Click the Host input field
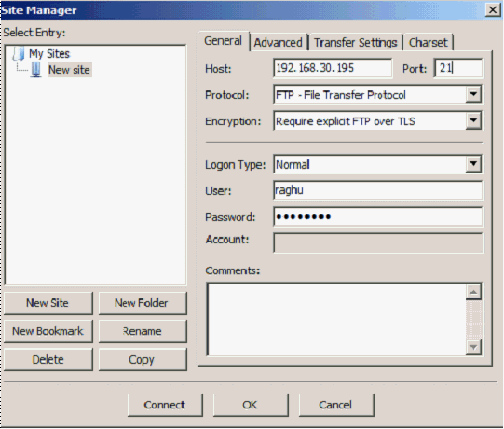The height and width of the screenshot is (429, 504). [x=333, y=68]
